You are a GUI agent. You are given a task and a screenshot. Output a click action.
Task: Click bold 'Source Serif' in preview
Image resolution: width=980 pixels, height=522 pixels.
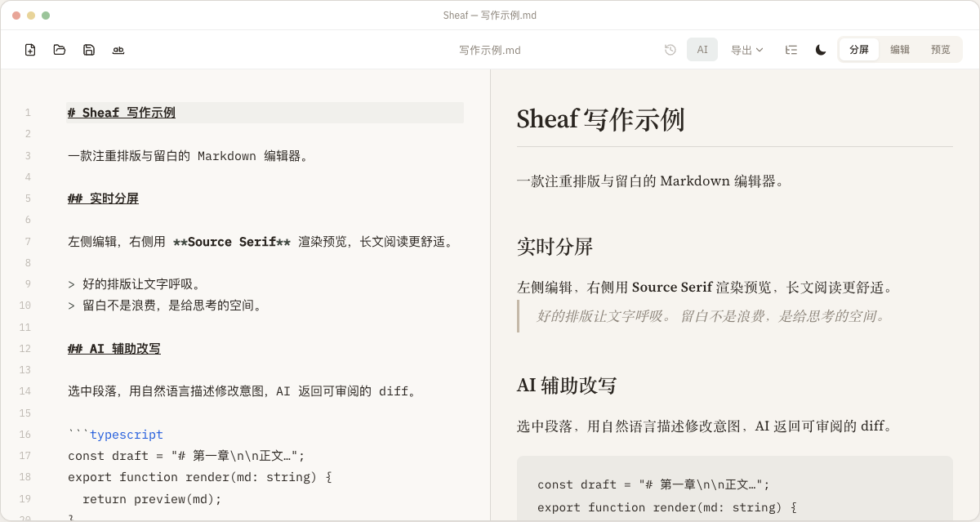(x=672, y=288)
